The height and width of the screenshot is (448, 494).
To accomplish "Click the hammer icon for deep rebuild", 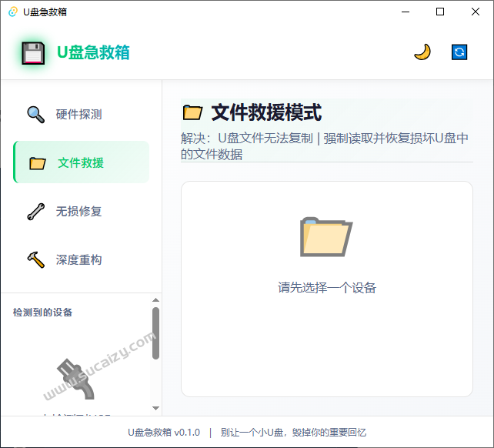I will point(36,259).
